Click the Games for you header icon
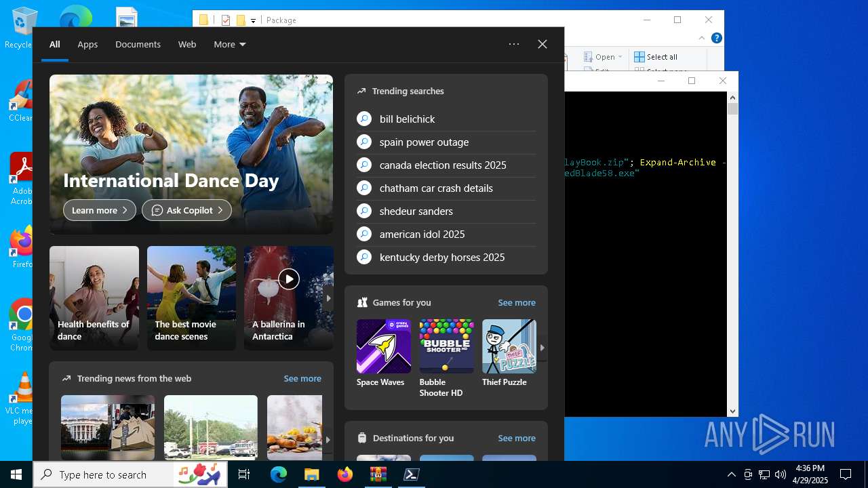Image resolution: width=868 pixels, height=488 pixels. pos(362,303)
